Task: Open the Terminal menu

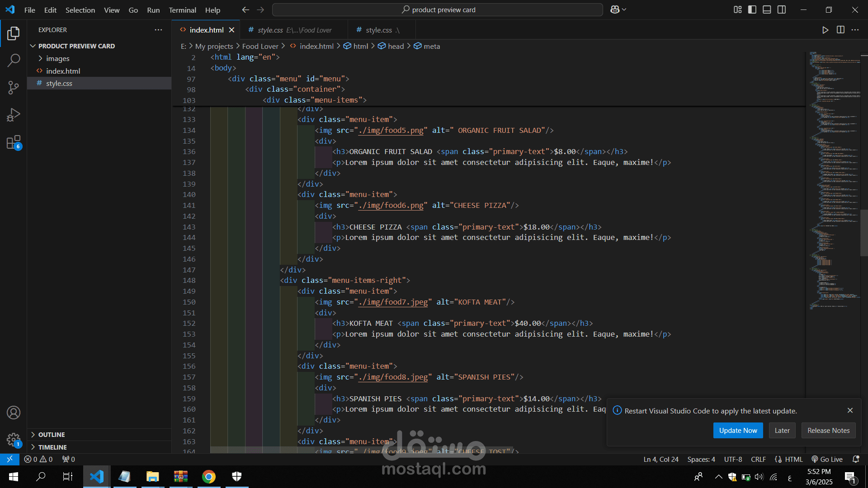Action: point(182,10)
